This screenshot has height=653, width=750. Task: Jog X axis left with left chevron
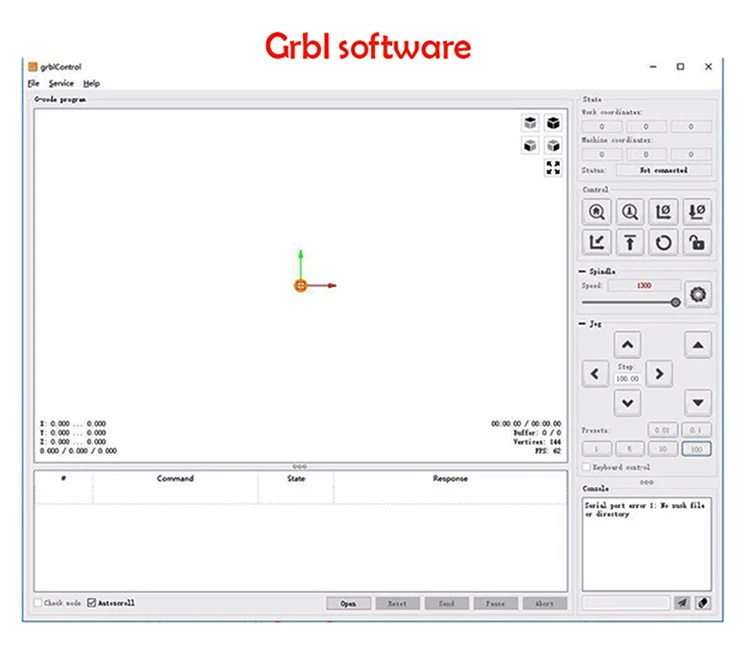pos(595,374)
